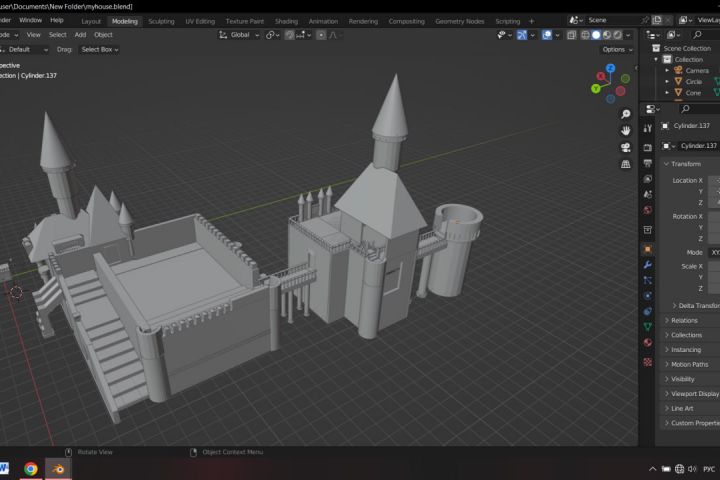Image resolution: width=720 pixels, height=480 pixels.
Task: Toggle X-ray view in viewport header
Action: (571, 35)
